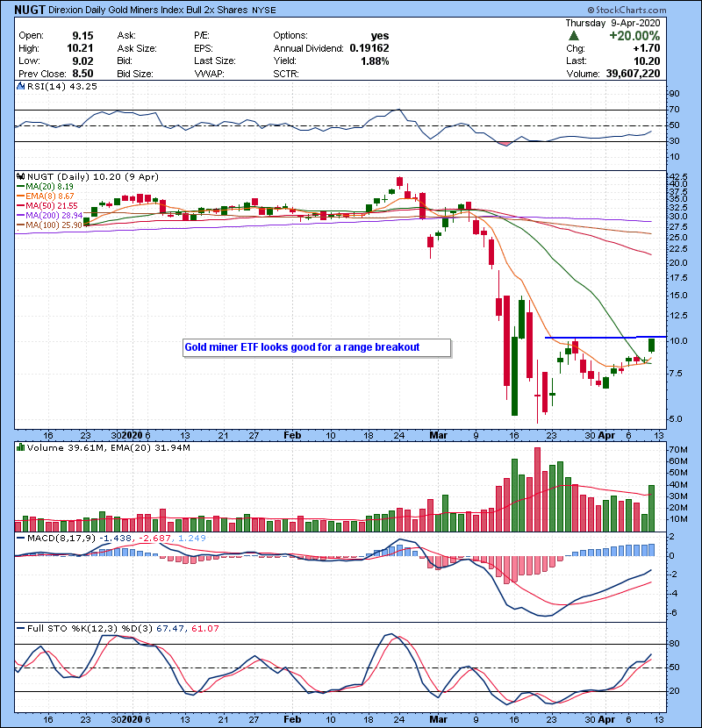Click the Options yes value
This screenshot has width=702, height=728.
click(x=380, y=36)
